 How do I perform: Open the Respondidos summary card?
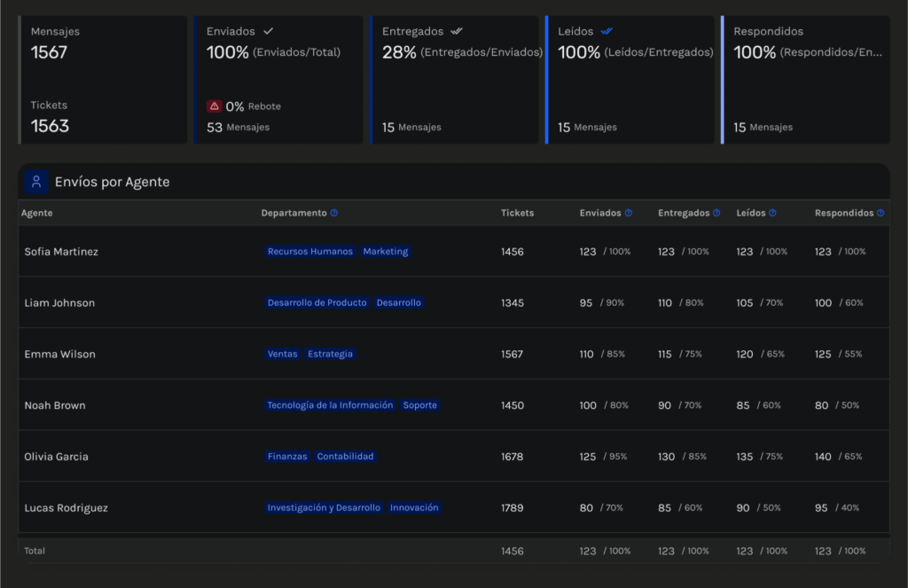tap(806, 79)
